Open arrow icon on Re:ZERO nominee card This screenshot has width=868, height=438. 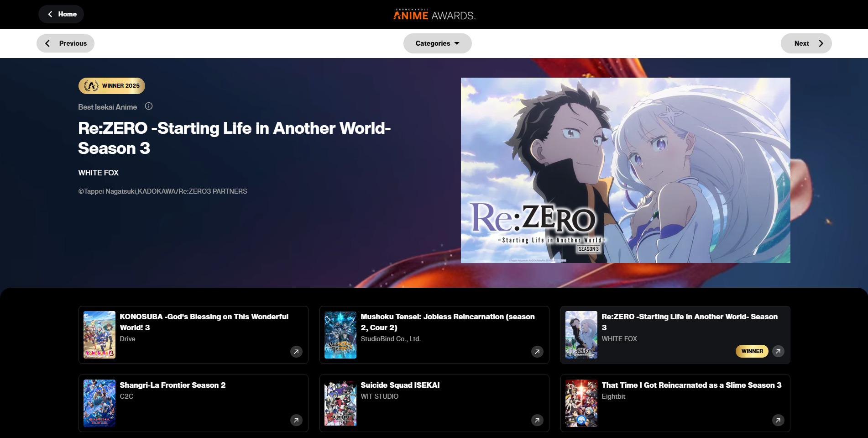[x=778, y=351]
